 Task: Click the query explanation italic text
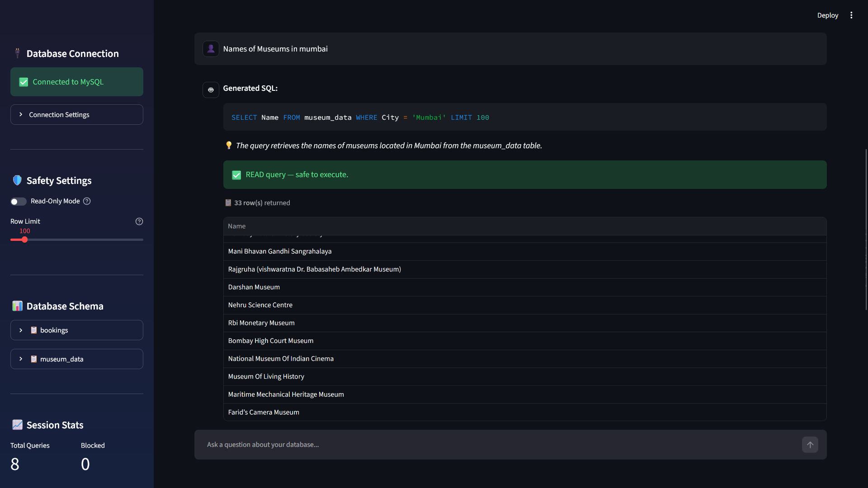[x=389, y=145]
